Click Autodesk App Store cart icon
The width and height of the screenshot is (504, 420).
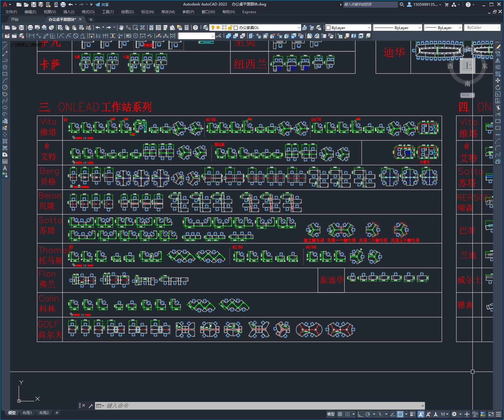pyautogui.click(x=446, y=5)
